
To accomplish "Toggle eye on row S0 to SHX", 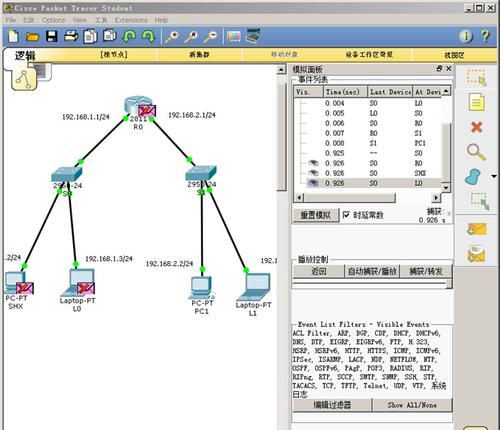I will pyautogui.click(x=313, y=173).
